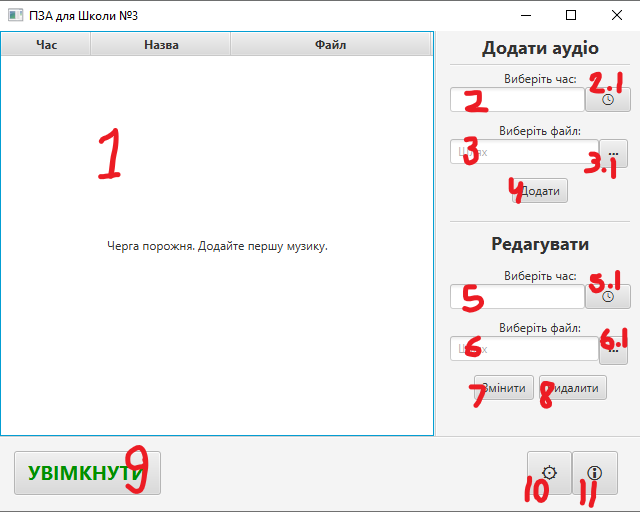Click the browse file button under Додати аудіо
This screenshot has width=640, height=512.
tap(613, 153)
